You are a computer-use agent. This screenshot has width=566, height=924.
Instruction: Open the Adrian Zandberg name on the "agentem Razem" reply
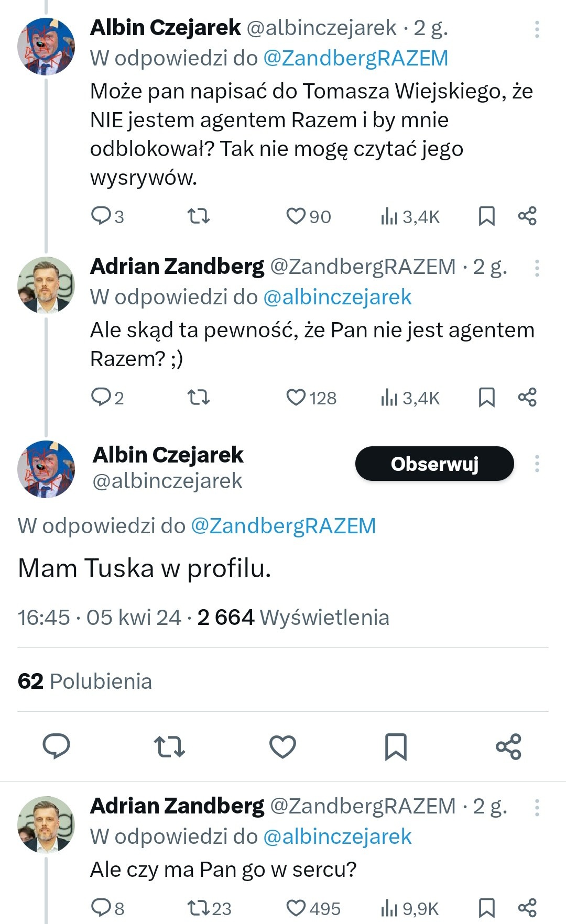click(177, 267)
